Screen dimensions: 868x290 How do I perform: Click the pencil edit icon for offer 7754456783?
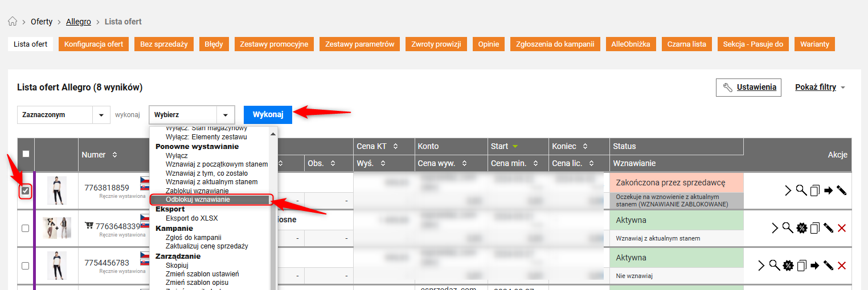click(x=828, y=266)
